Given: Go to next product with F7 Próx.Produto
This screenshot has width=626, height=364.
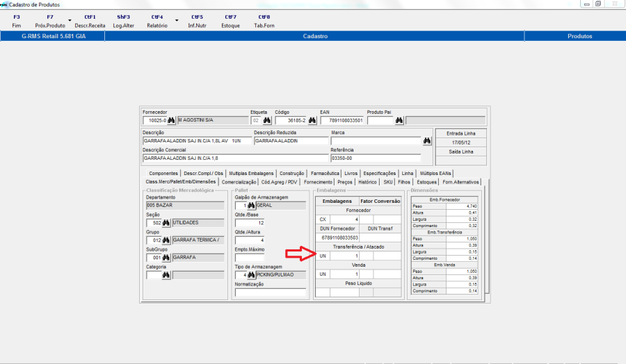Looking at the screenshot, I should [x=50, y=21].
